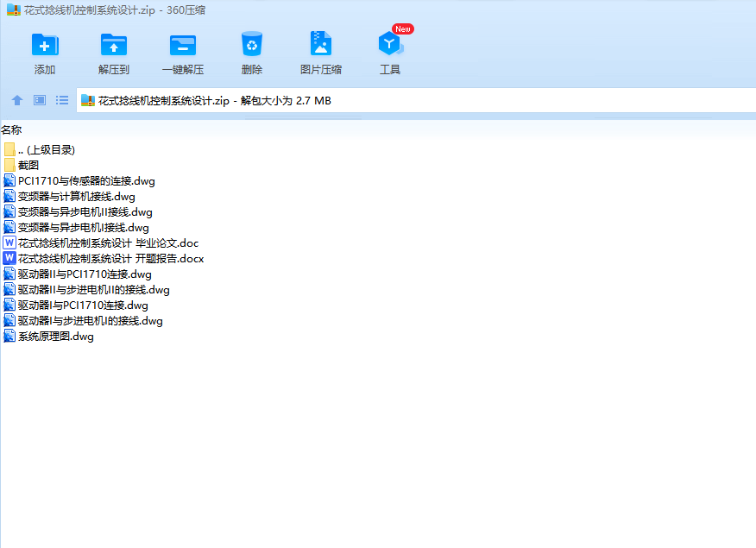Select 驱动器II与步进电机II的接线.dwg file
This screenshot has width=756, height=548.
86,290
